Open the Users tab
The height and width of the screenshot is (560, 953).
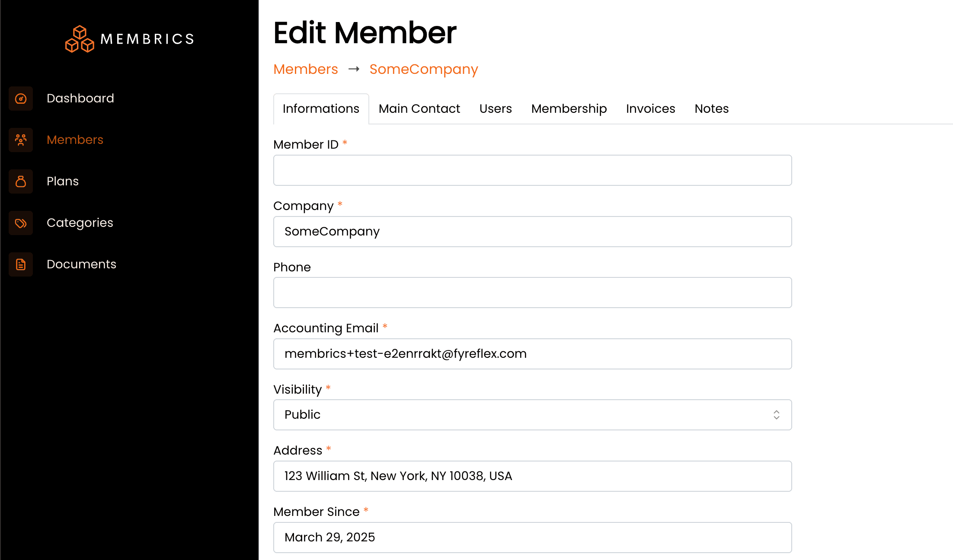pos(495,109)
